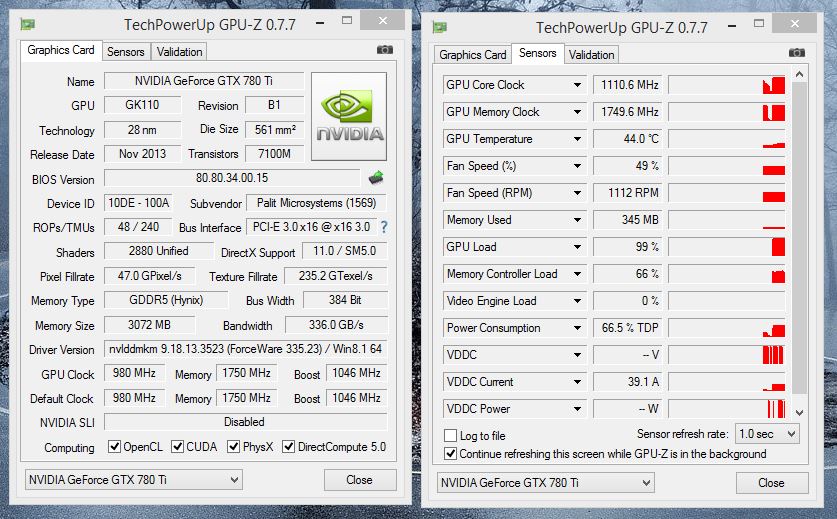Click the Shaders field 2880 Unified
This screenshot has width=837, height=519.
point(159,251)
